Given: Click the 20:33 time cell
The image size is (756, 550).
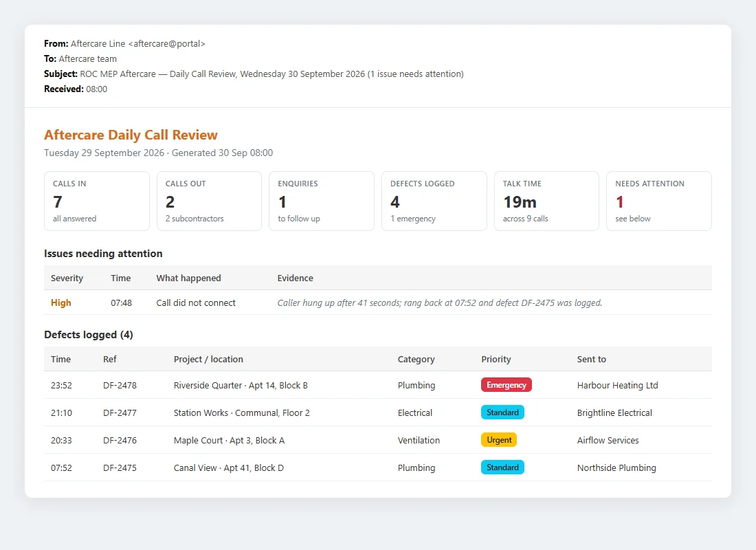Looking at the screenshot, I should coord(61,440).
